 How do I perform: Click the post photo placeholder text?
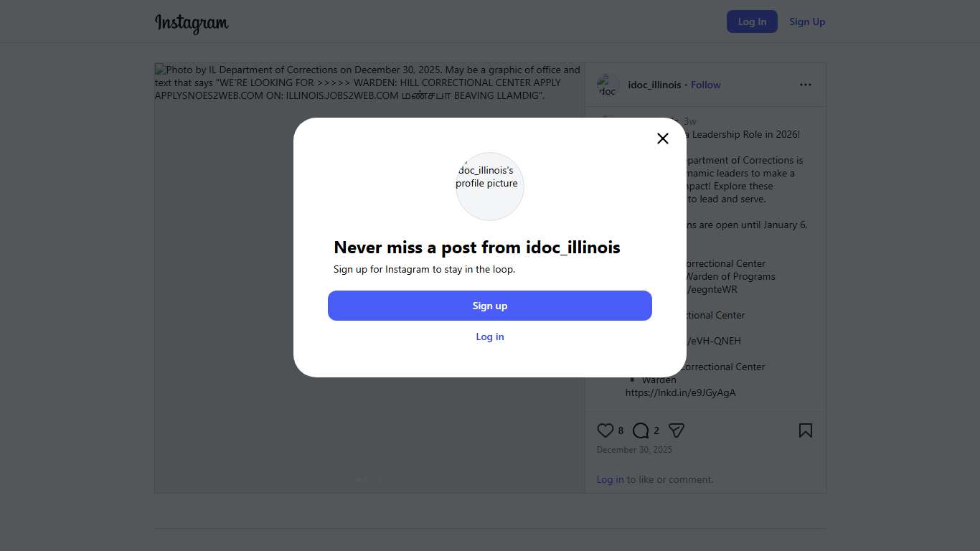(x=367, y=83)
